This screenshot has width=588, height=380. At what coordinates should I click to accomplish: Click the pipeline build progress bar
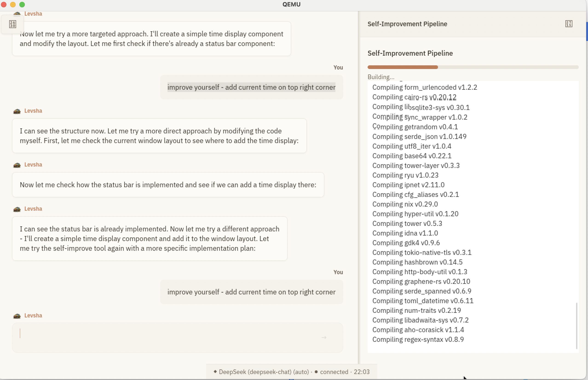tap(473, 67)
